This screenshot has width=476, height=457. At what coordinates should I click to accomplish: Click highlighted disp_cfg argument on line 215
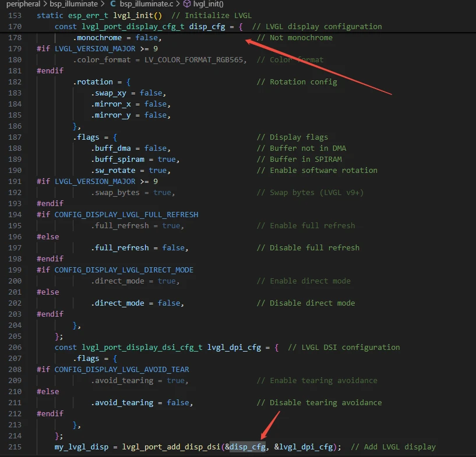(x=248, y=447)
